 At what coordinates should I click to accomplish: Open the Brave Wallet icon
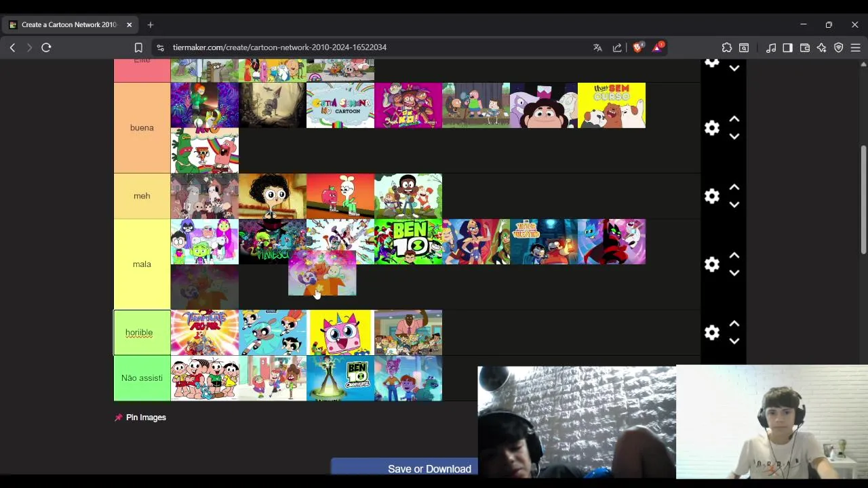tap(805, 47)
